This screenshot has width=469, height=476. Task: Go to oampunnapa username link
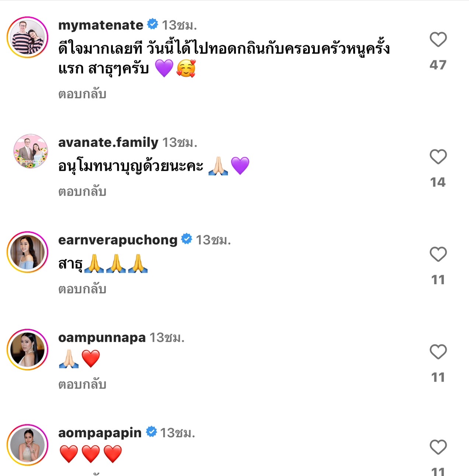coord(102,337)
